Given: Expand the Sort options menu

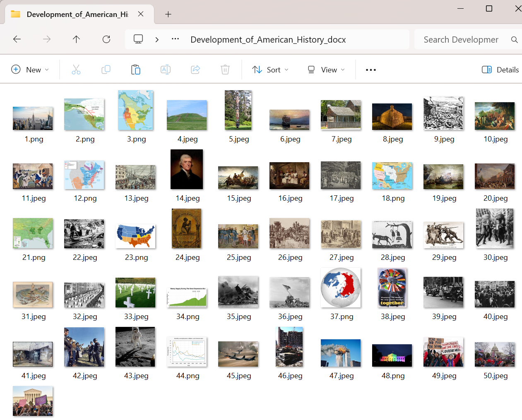Looking at the screenshot, I should pyautogui.click(x=271, y=70).
